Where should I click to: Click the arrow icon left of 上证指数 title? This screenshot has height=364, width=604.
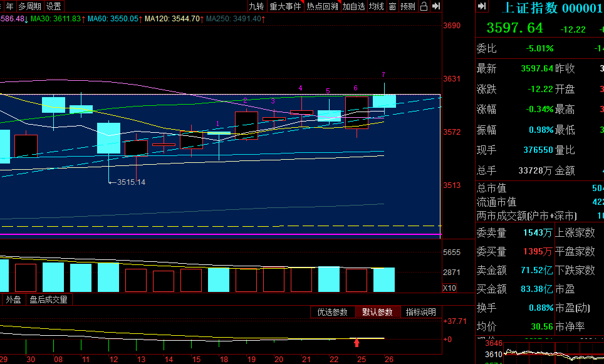tap(482, 6)
